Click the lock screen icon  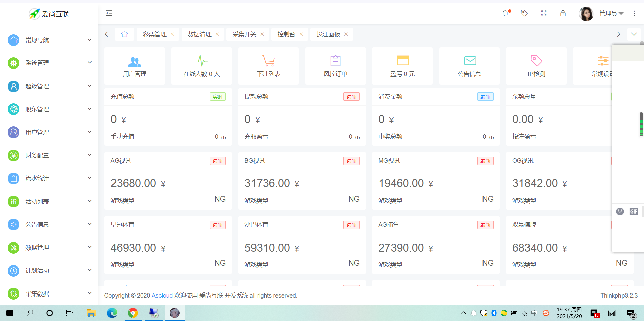point(563,13)
